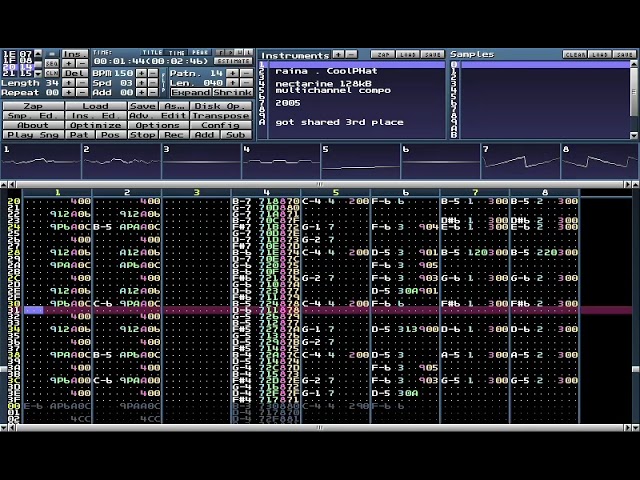Open the Config settings
This screenshot has width=640, height=480.
(x=222, y=125)
